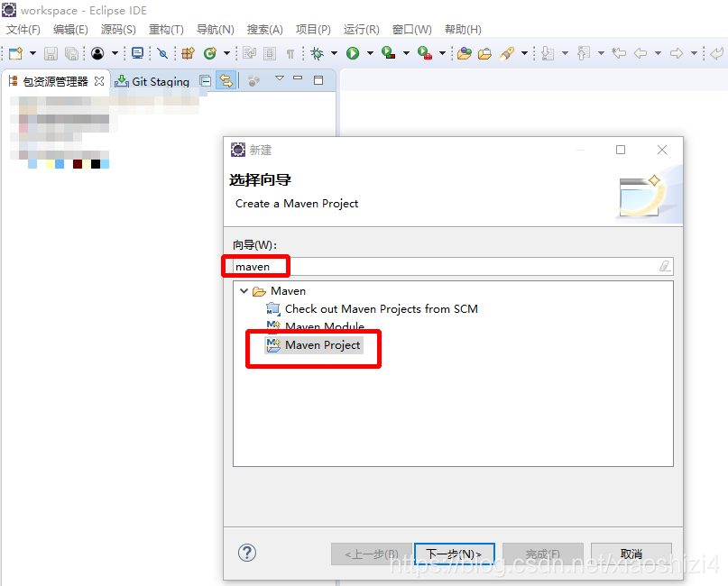Click the Search flashlight toolbar icon

coord(507,53)
